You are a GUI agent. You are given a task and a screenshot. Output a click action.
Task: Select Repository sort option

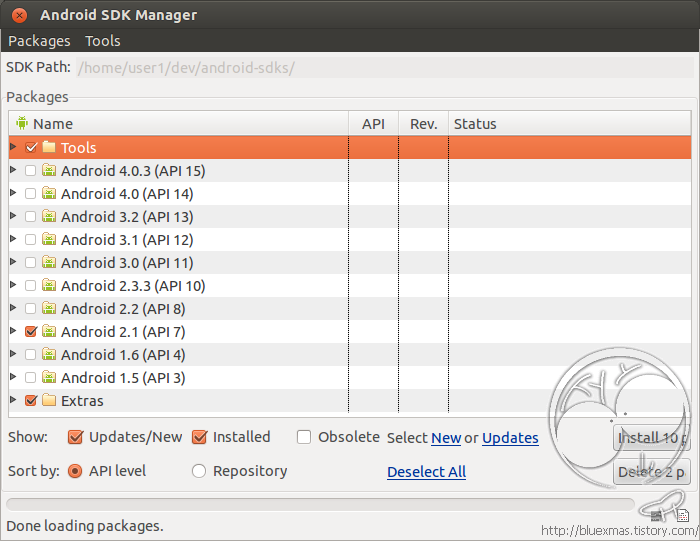[x=199, y=471]
